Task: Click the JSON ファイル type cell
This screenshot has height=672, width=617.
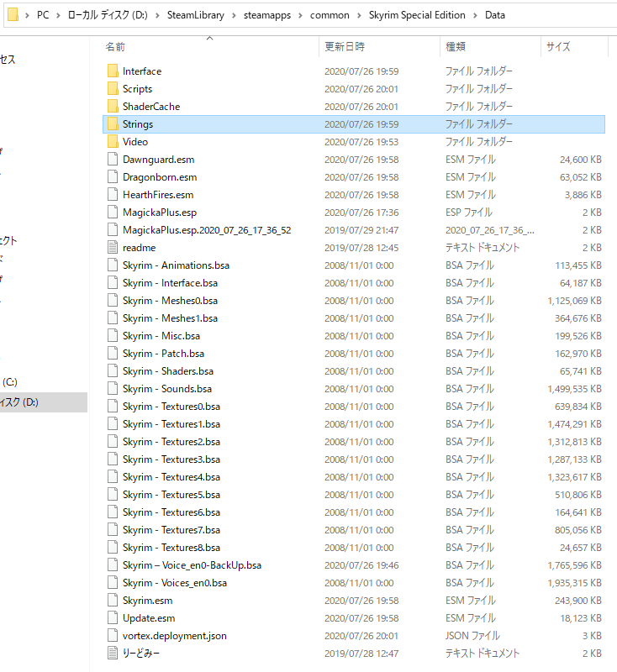Action: point(472,636)
